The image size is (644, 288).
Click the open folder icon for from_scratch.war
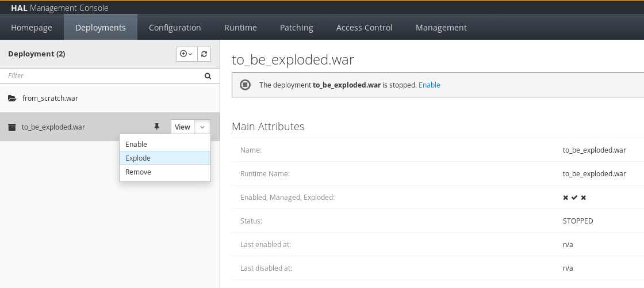pos(12,98)
